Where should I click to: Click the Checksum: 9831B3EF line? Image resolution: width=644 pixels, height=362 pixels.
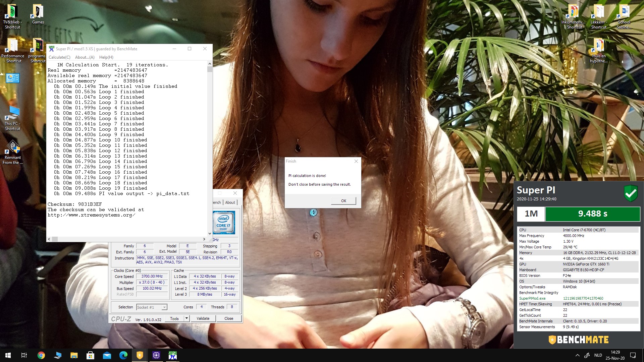coord(74,204)
